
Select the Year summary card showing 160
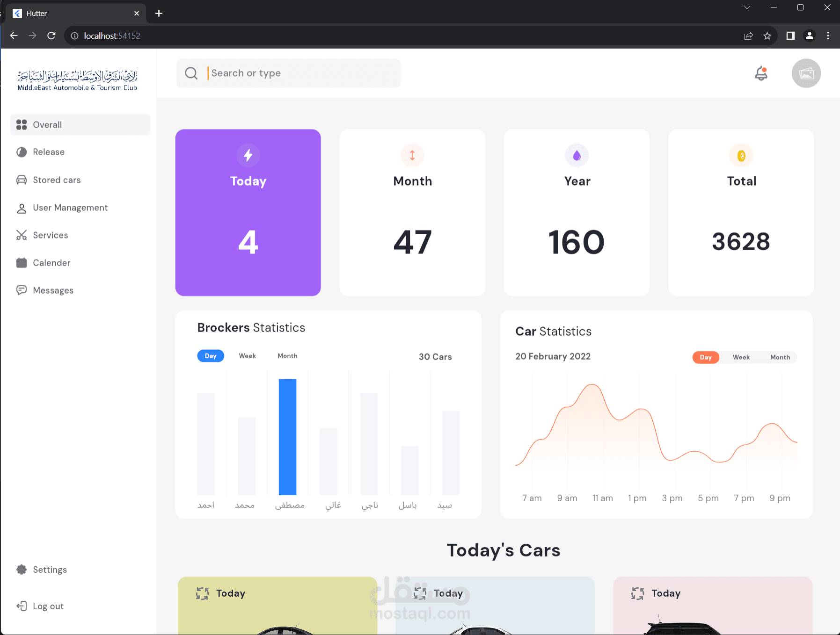tap(577, 213)
